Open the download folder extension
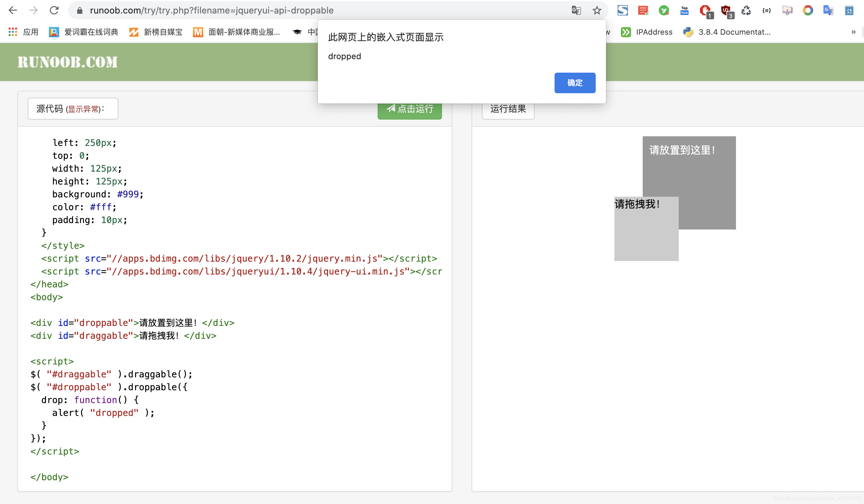Screen dimensions: 864x504 pos(787,10)
